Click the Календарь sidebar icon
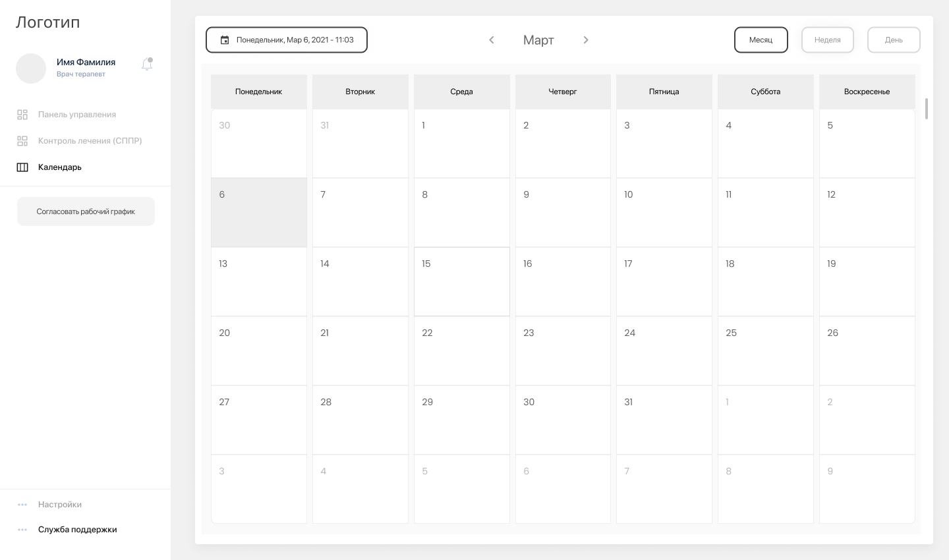This screenshot has width=949, height=560. 22,167
